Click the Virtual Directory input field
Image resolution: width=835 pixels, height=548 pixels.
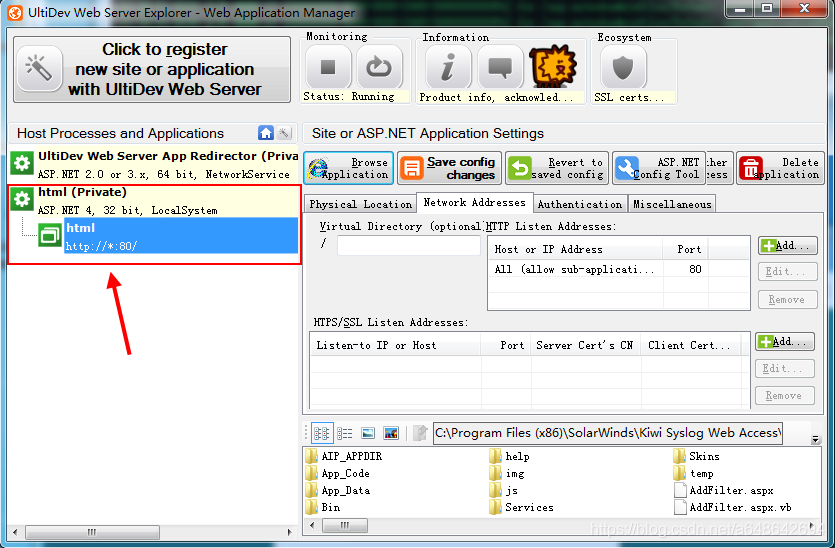tap(408, 246)
